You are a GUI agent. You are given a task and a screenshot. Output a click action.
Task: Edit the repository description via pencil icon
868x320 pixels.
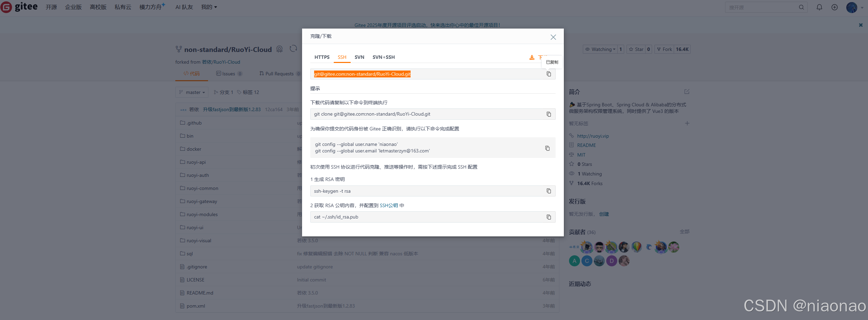pos(687,92)
